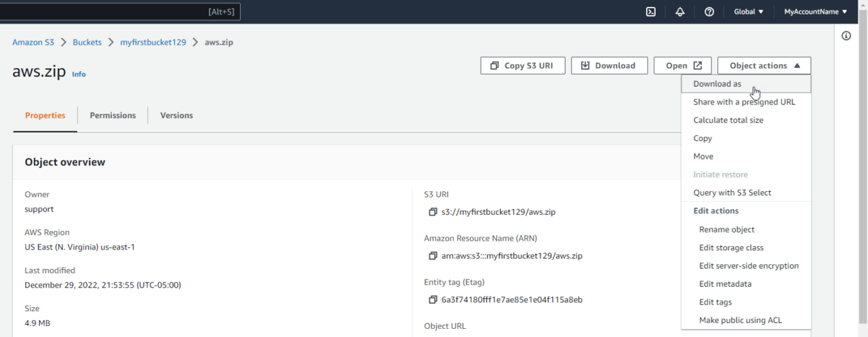Open object in new tab
This screenshot has width=868, height=337.
pyautogui.click(x=682, y=66)
